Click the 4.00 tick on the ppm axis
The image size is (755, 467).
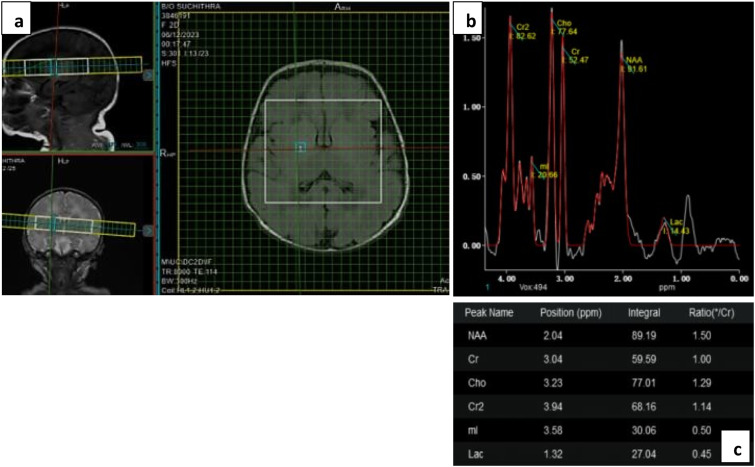[507, 278]
